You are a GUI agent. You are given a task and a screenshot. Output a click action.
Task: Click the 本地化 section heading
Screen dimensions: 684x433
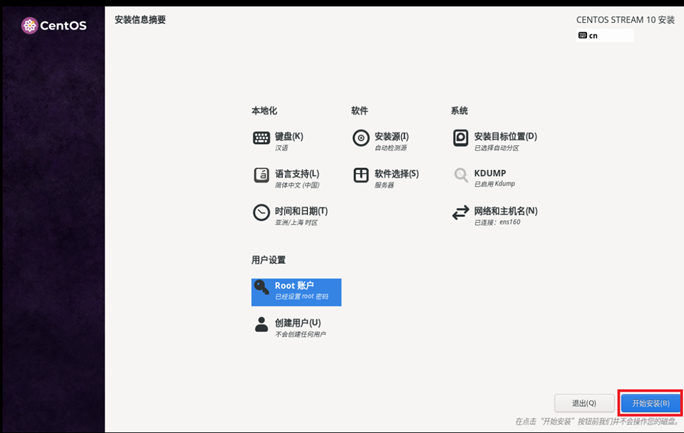click(264, 111)
